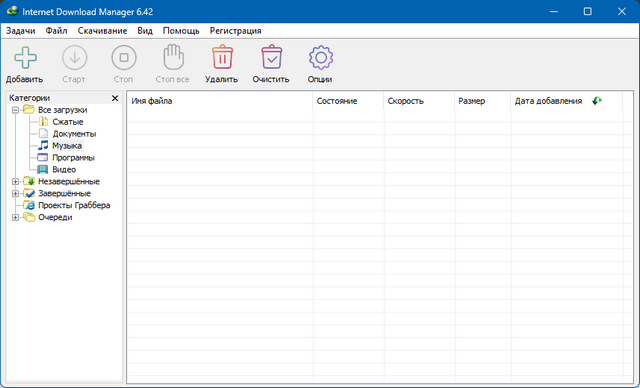640x388 pixels.
Task: Sort by the Размер column header
Action: pyautogui.click(x=482, y=101)
